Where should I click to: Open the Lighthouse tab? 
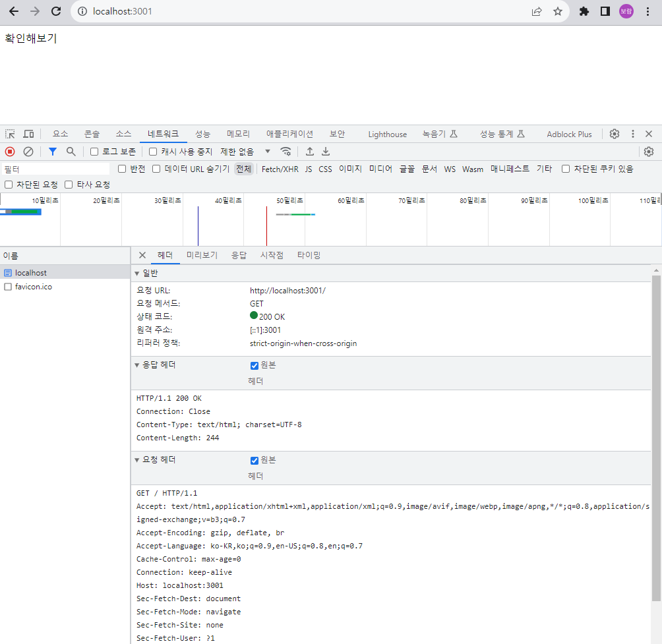[388, 134]
